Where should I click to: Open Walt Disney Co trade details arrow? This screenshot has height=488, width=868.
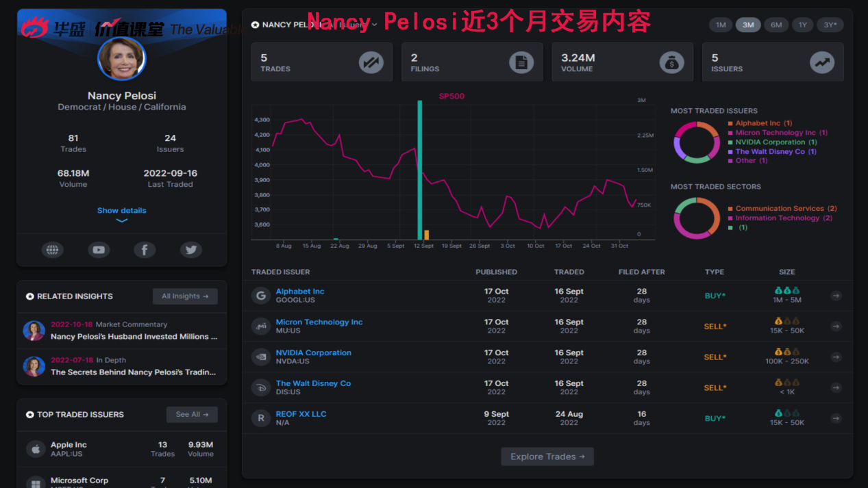click(x=836, y=387)
